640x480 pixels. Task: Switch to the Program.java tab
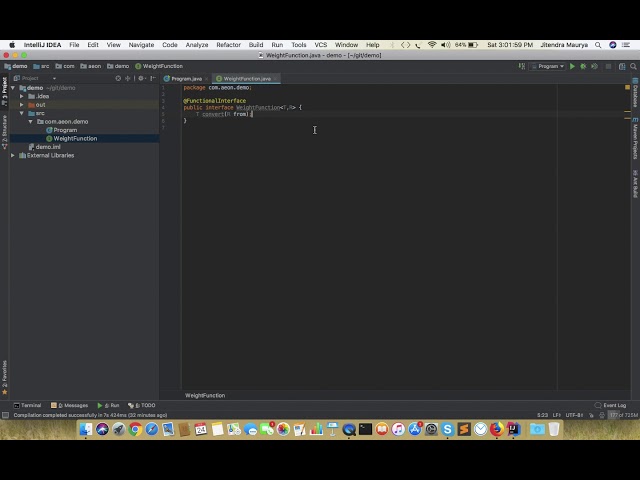pos(187,78)
